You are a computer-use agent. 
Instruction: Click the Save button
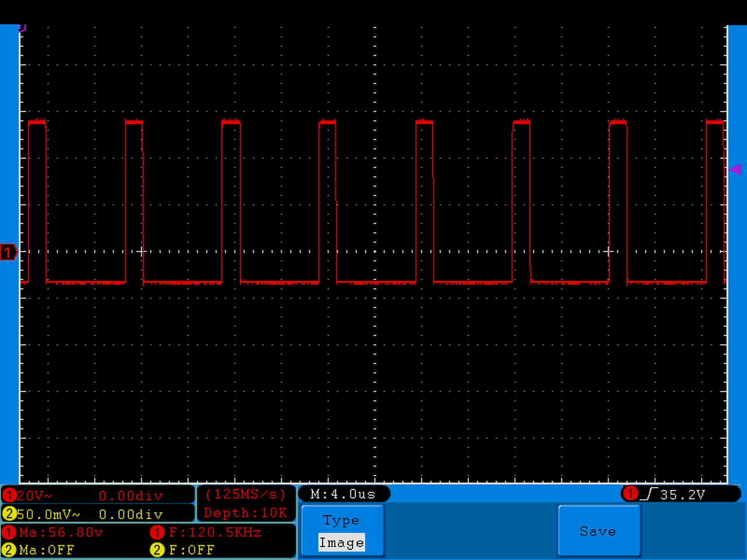click(599, 530)
